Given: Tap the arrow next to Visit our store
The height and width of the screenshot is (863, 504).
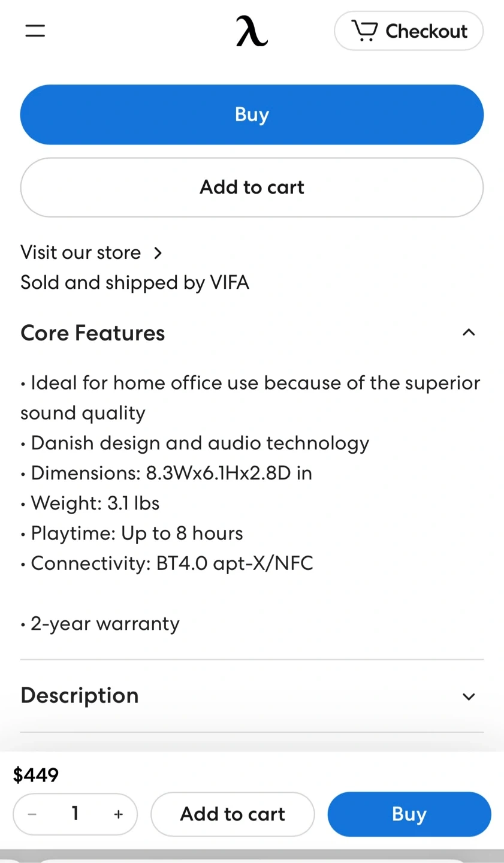Looking at the screenshot, I should (x=158, y=253).
